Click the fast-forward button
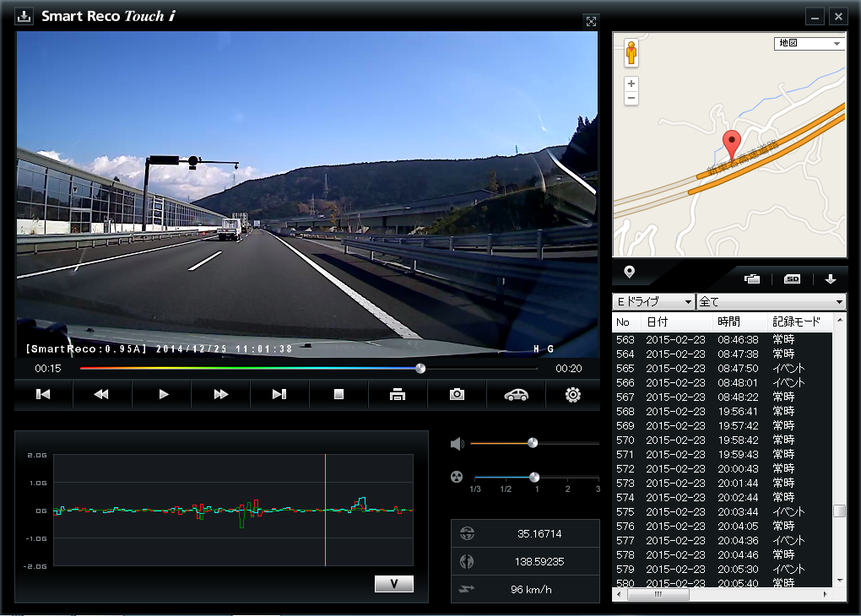The height and width of the screenshot is (616, 861). [x=221, y=394]
